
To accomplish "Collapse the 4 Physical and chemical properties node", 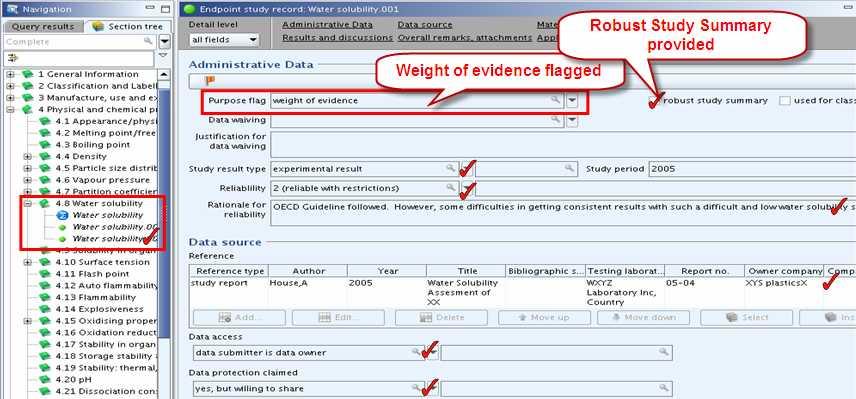I will pos(10,110).
